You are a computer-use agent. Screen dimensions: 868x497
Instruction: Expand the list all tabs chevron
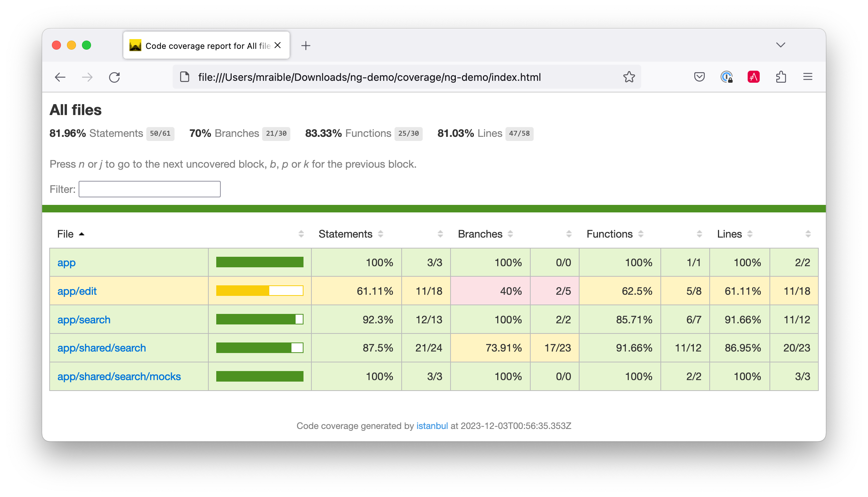pos(781,45)
